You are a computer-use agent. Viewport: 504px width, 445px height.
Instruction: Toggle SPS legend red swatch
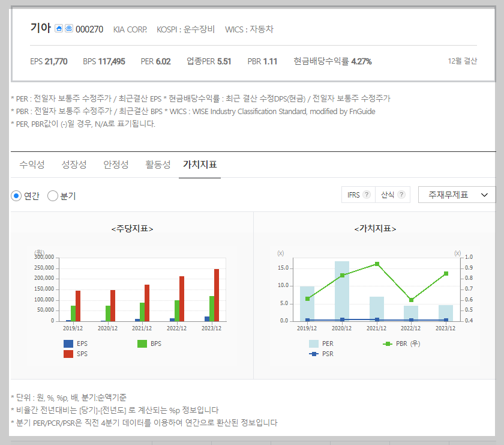tap(68, 354)
